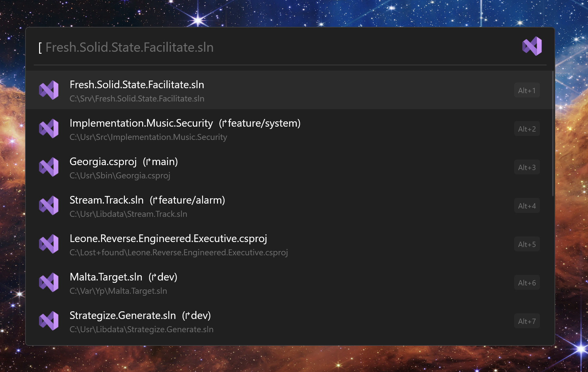Click icon beside Malta.Target.sln result
Image resolution: width=588 pixels, height=372 pixels.
pos(49,282)
